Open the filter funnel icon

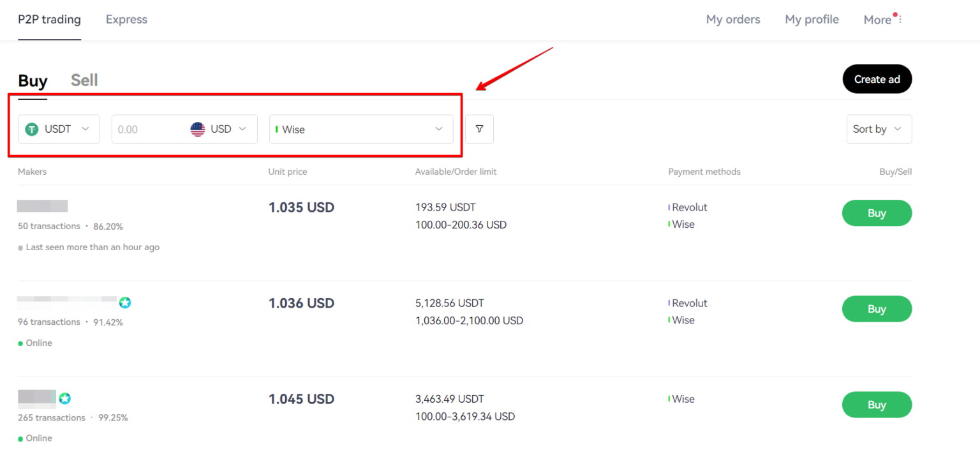pos(479,129)
